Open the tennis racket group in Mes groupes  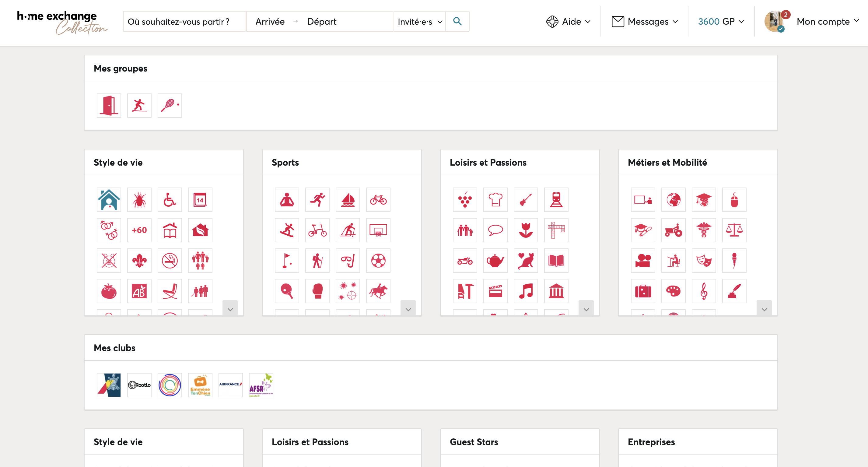pyautogui.click(x=170, y=105)
